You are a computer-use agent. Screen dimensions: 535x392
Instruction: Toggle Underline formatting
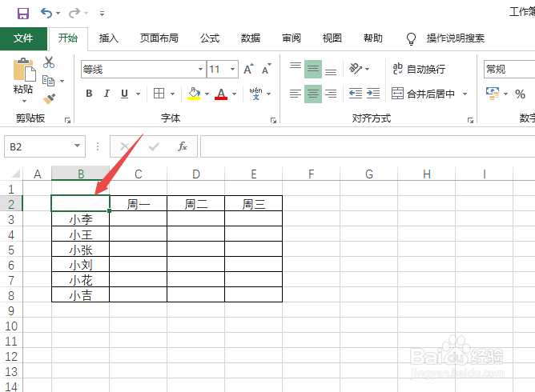point(124,94)
